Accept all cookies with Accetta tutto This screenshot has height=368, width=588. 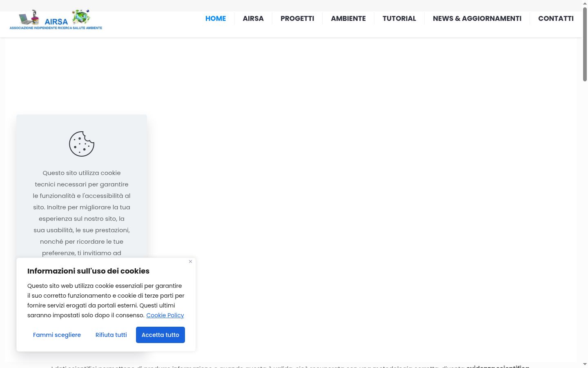click(x=160, y=335)
